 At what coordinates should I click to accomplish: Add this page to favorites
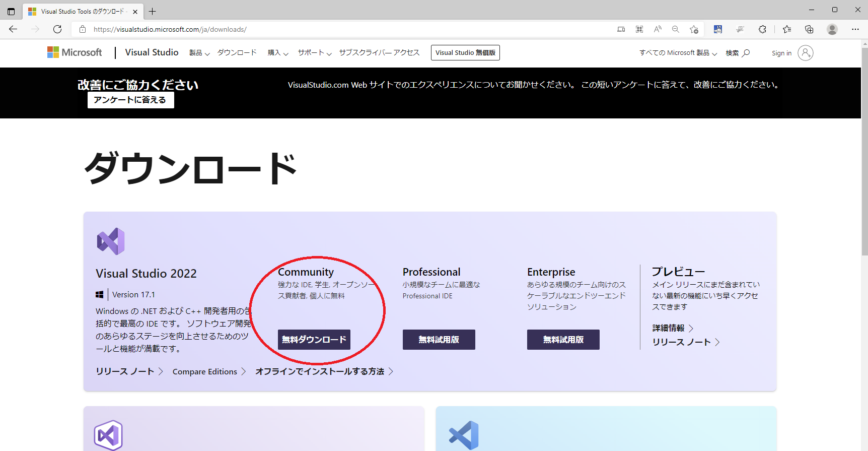coord(694,29)
